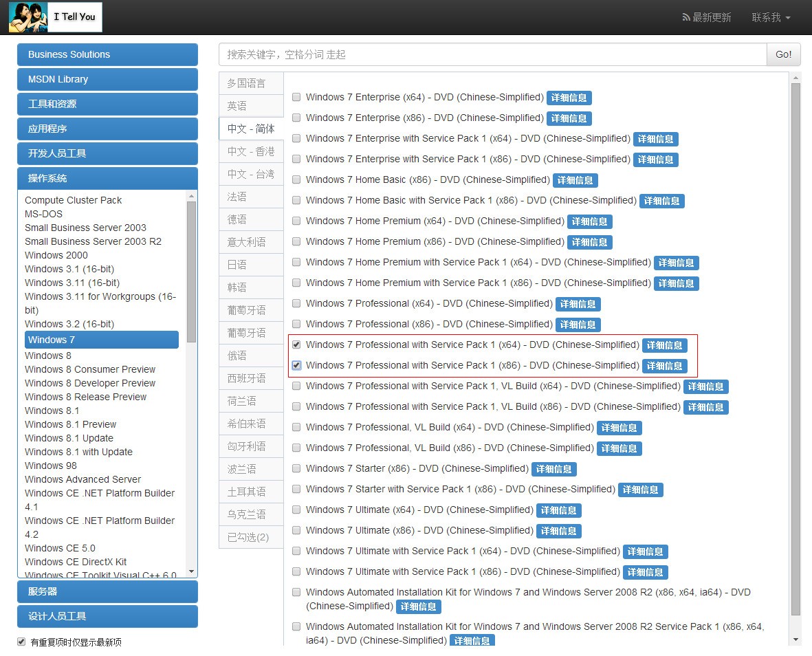Expand the 服务器 category panel

(x=107, y=591)
